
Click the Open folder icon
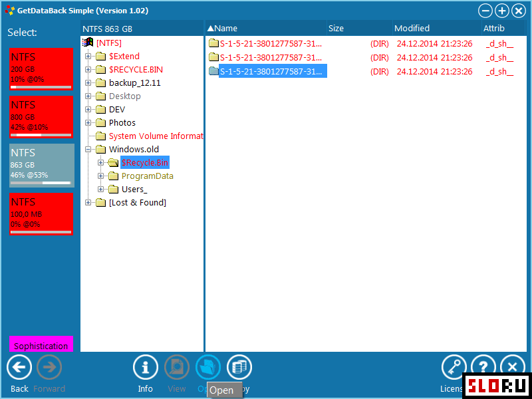pos(208,367)
